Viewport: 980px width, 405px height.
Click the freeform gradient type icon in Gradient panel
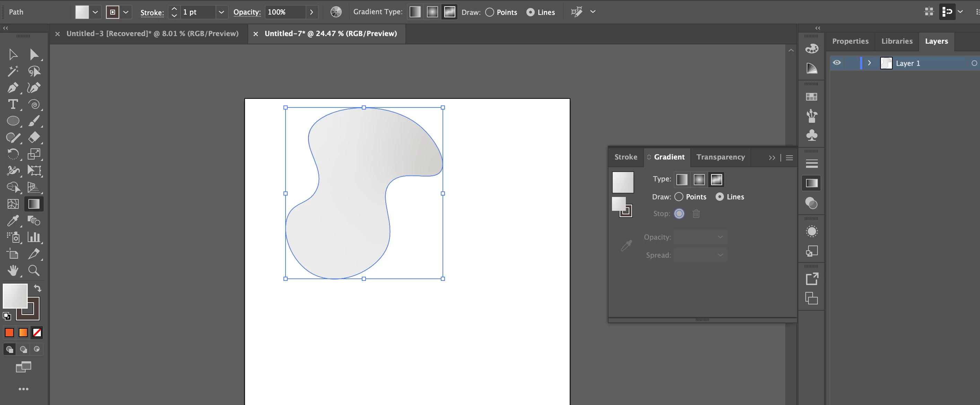[x=716, y=179]
